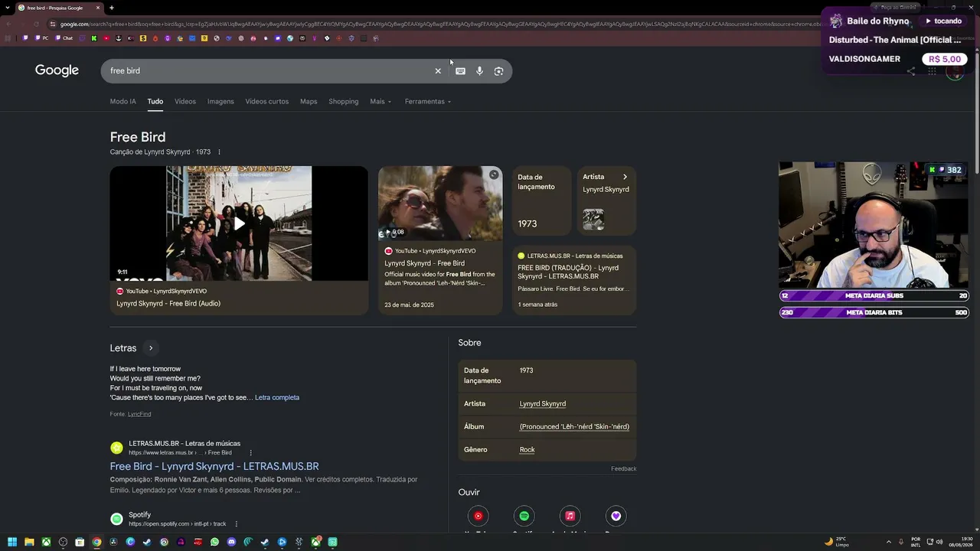Close the 'free bird - Pesquisa Google' tab
980x551 pixels.
(x=98, y=8)
